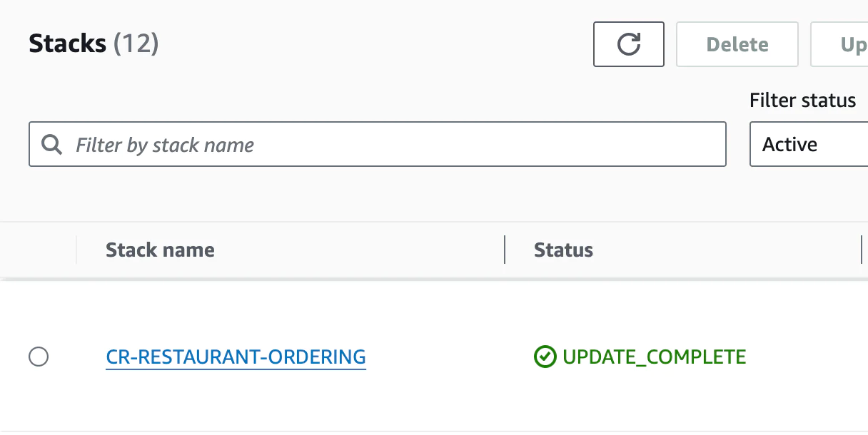This screenshot has height=435, width=868.
Task: Refresh the stacks list
Action: click(629, 44)
